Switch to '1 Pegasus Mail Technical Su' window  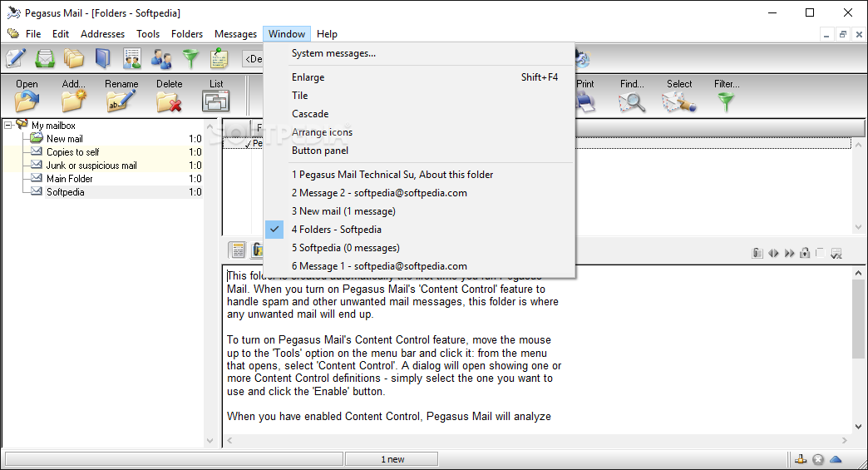tap(420, 175)
